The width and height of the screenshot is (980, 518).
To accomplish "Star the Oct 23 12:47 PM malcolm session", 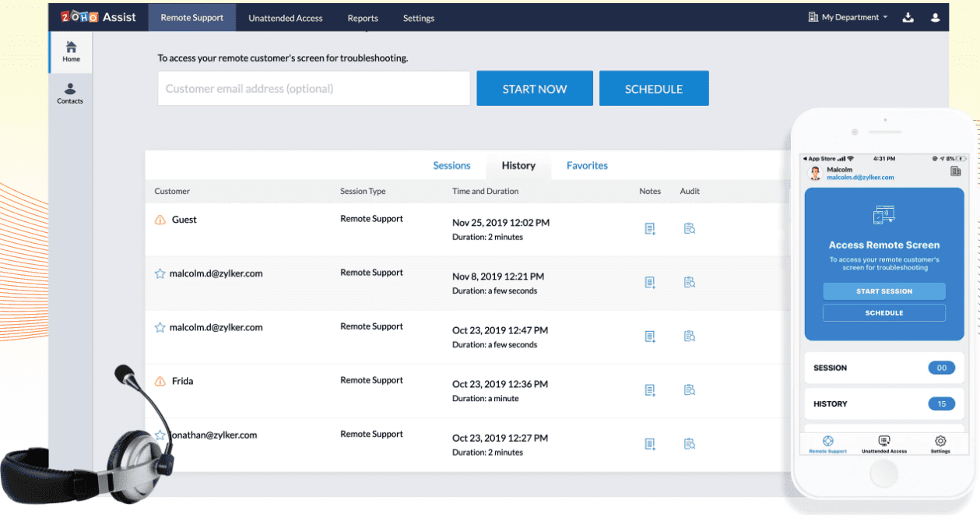I will 160,327.
